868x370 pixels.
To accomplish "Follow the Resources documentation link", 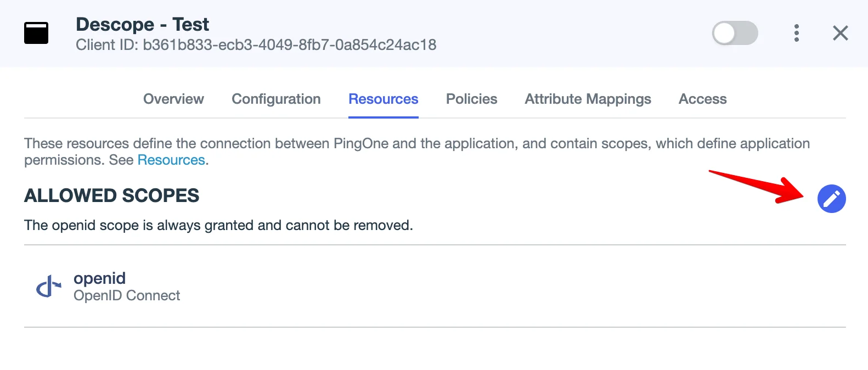I will click(171, 160).
